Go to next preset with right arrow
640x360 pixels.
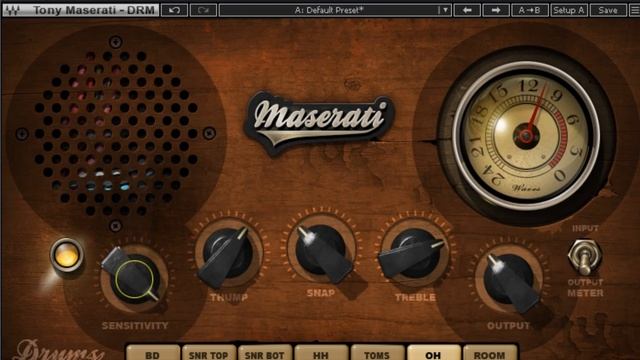496,10
